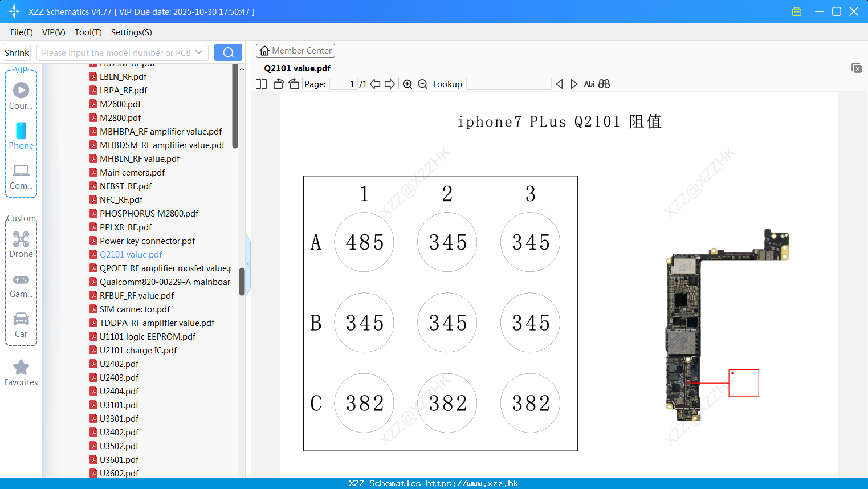This screenshot has width=868, height=489.
Task: Open SIM connector.pdf
Action: point(135,309)
